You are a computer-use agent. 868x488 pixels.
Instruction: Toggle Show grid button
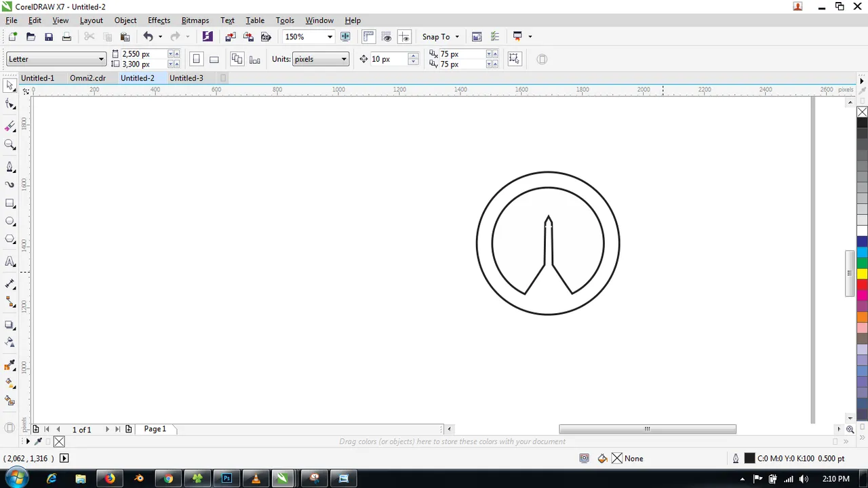tap(387, 37)
